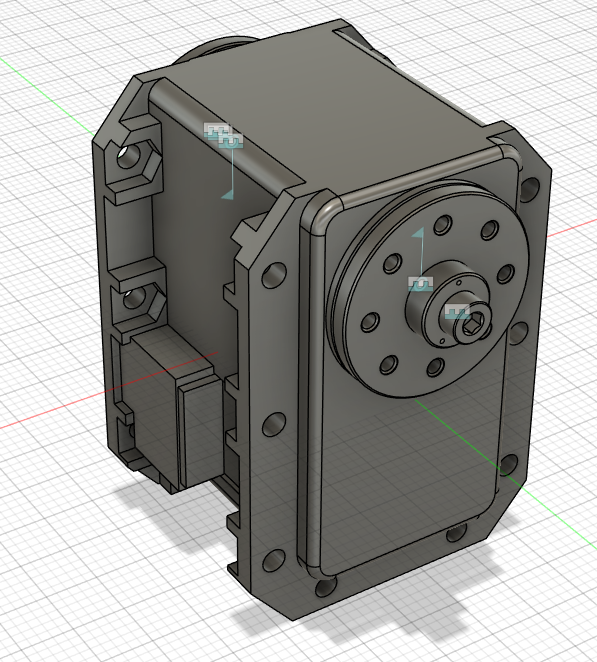
Task: Select the revolute joint glyph beside the horn hub
Action: [421, 284]
